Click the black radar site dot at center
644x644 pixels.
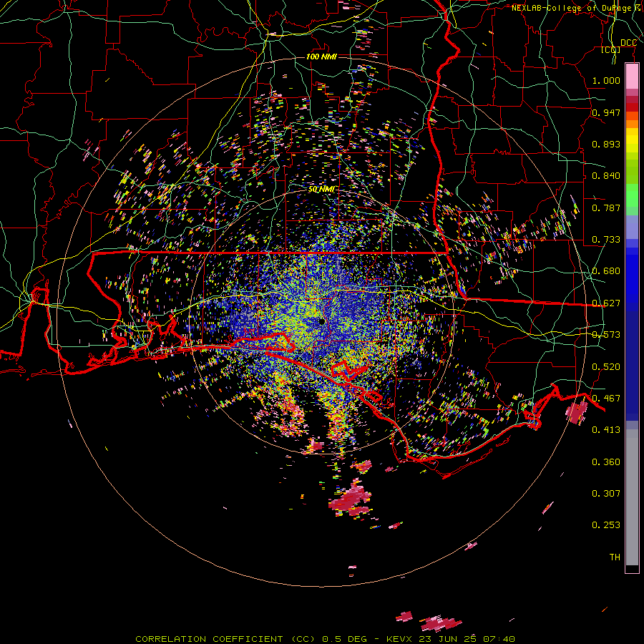pyautogui.click(x=322, y=321)
